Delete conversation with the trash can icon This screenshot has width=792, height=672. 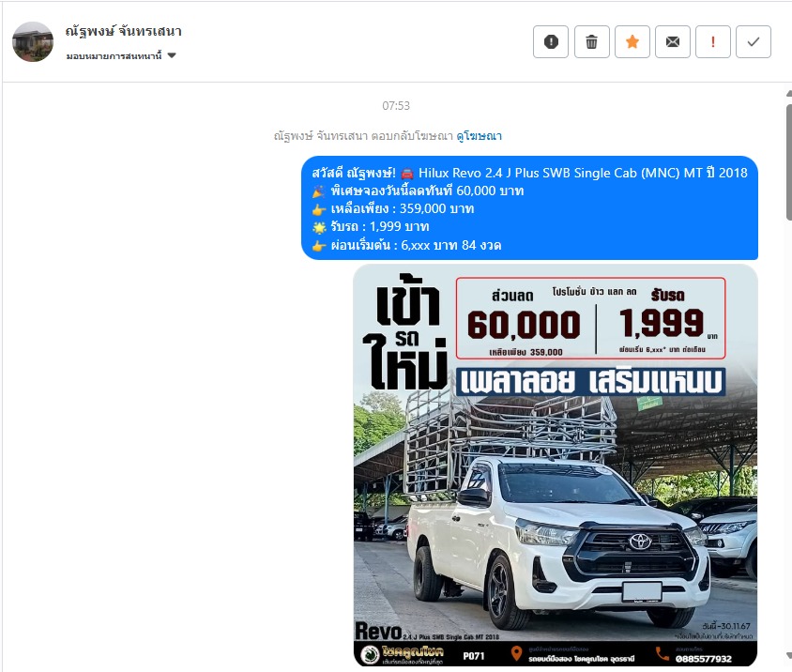pyautogui.click(x=591, y=42)
